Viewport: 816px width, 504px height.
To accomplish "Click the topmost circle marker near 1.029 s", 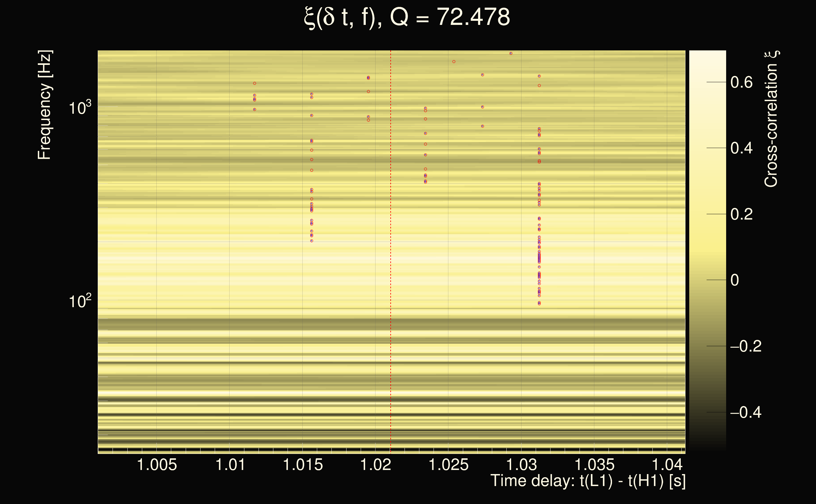I will point(511,53).
